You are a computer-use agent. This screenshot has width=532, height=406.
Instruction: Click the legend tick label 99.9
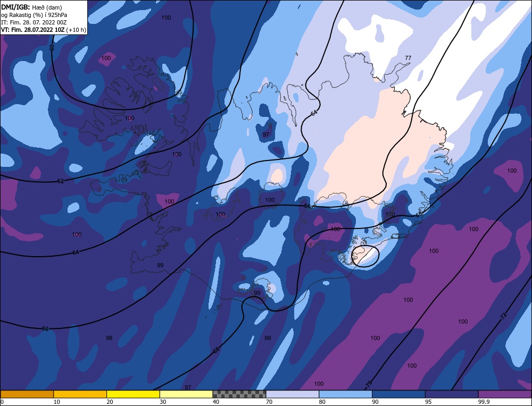[x=484, y=402]
